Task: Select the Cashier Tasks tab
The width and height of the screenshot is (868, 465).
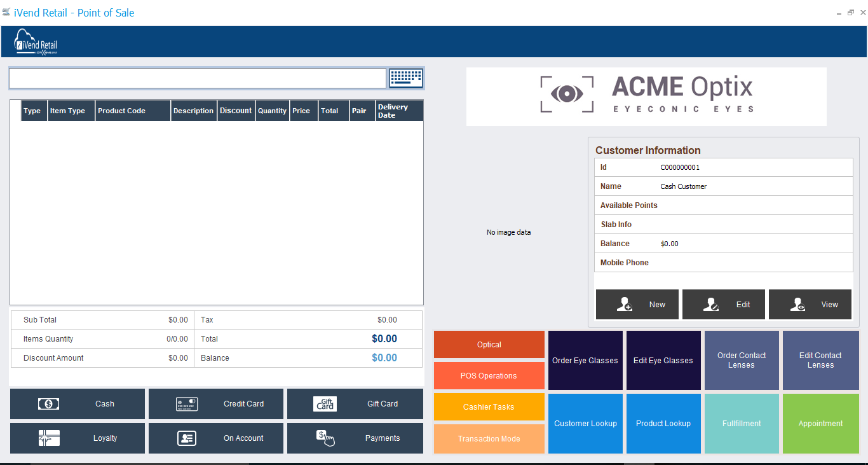Action: coord(489,407)
